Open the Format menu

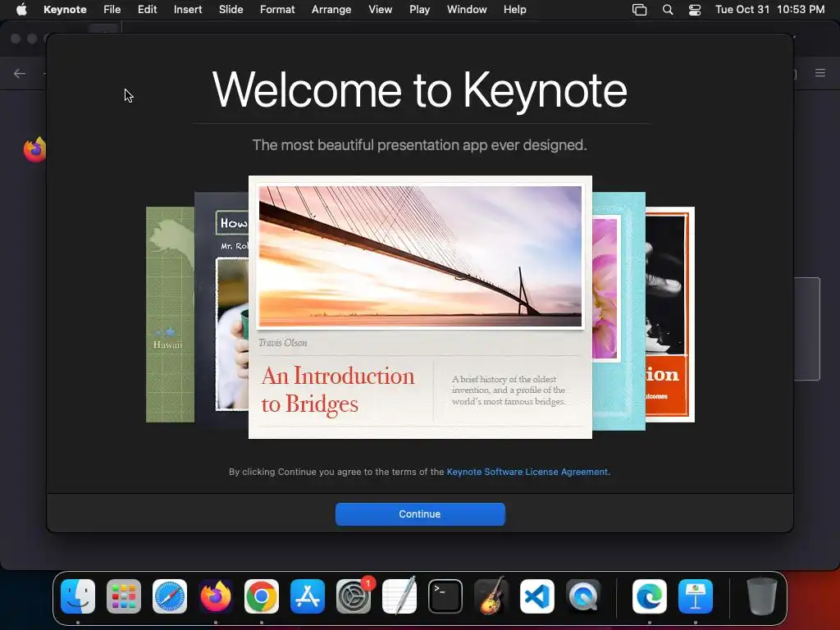pos(277,10)
